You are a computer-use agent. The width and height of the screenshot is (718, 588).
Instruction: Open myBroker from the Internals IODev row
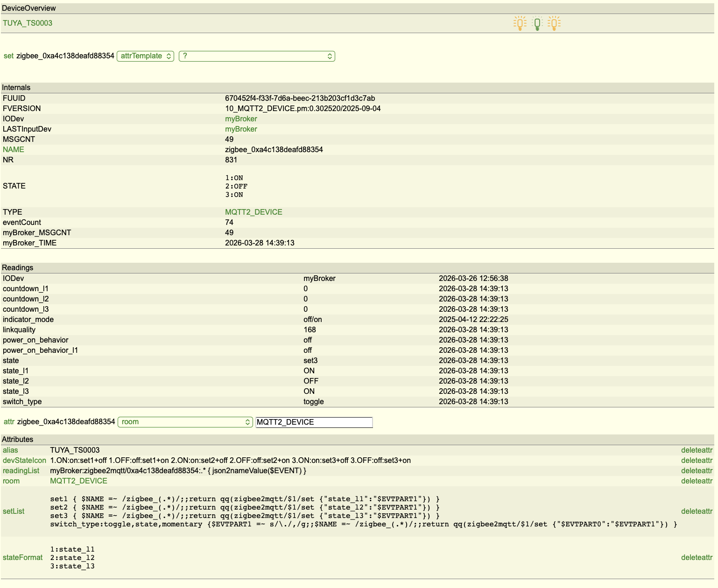tap(241, 119)
